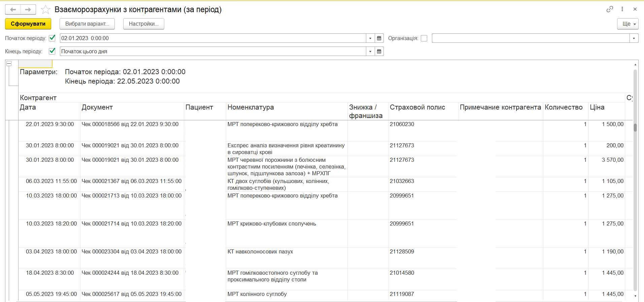Open the three-dot options menu
Screen dimensions: 644x302
pos(622,9)
